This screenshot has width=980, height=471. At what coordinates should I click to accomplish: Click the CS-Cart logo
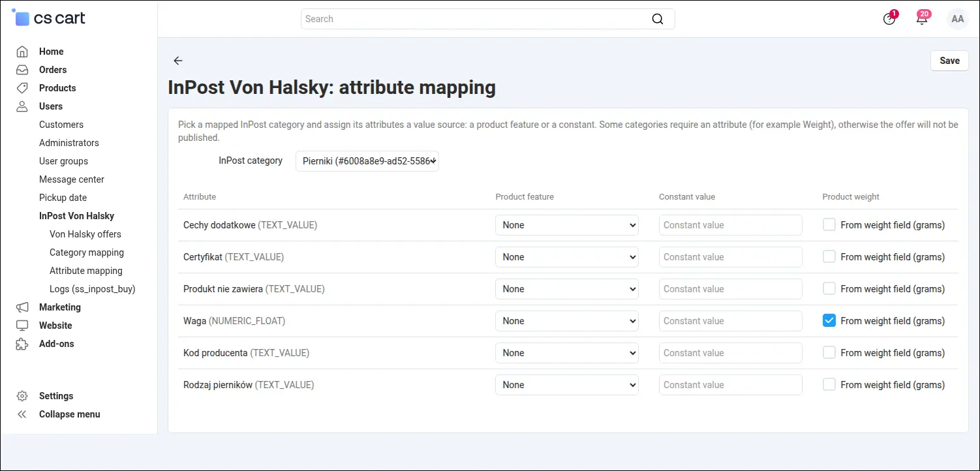[x=49, y=18]
